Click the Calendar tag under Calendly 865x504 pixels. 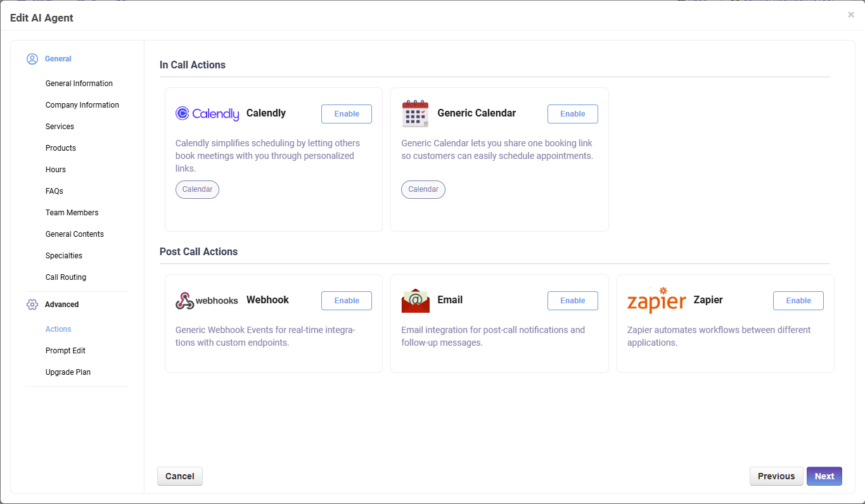pos(197,189)
